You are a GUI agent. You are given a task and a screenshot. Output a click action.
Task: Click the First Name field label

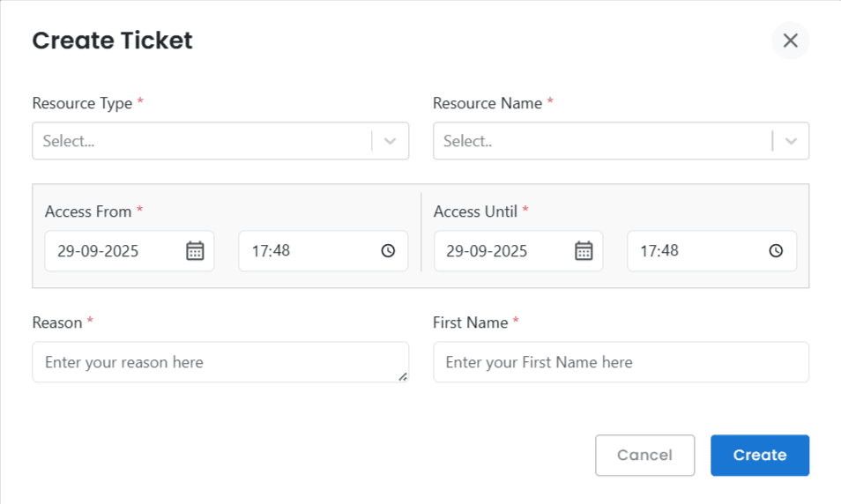pos(470,322)
